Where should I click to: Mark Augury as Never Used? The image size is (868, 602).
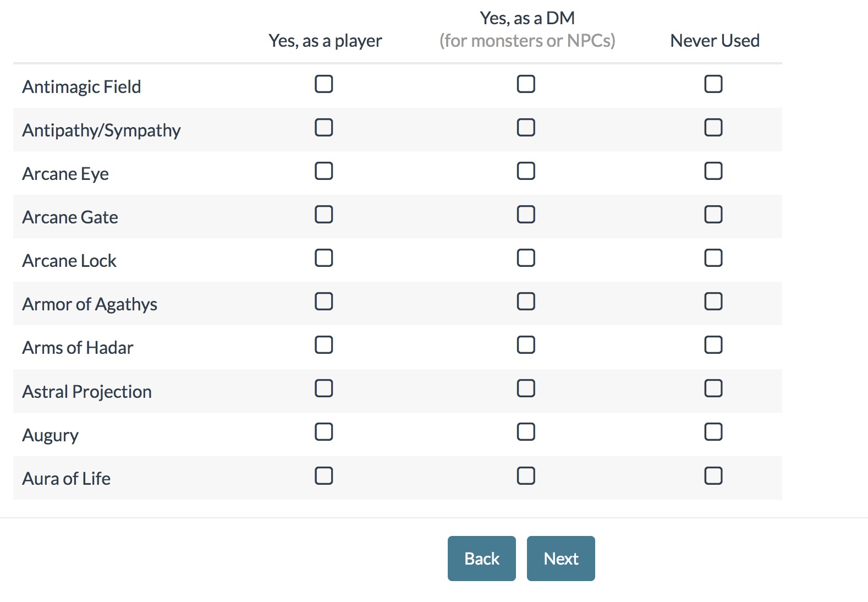[x=713, y=432]
